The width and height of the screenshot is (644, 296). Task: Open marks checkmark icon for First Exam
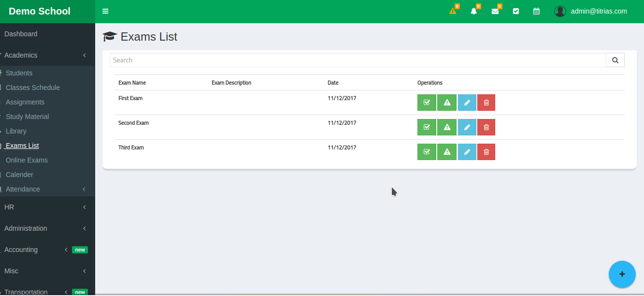pos(427,103)
